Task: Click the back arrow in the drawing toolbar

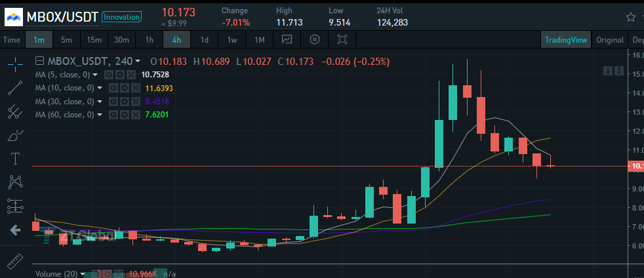Action: pos(15,230)
